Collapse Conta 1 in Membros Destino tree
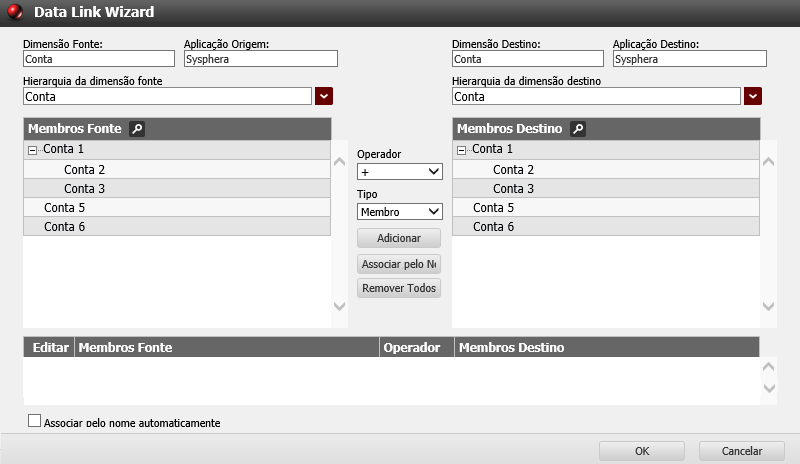800x464 pixels. 461,150
